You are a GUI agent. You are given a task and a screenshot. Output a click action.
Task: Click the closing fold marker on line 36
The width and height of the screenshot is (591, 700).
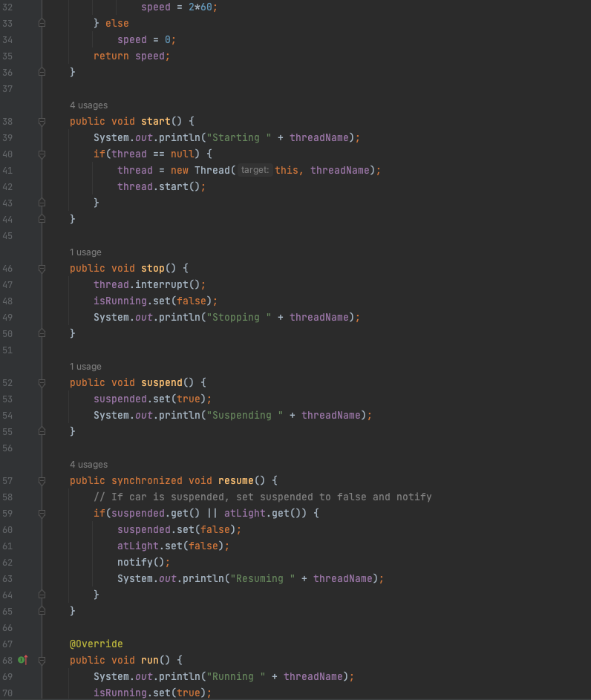point(42,72)
